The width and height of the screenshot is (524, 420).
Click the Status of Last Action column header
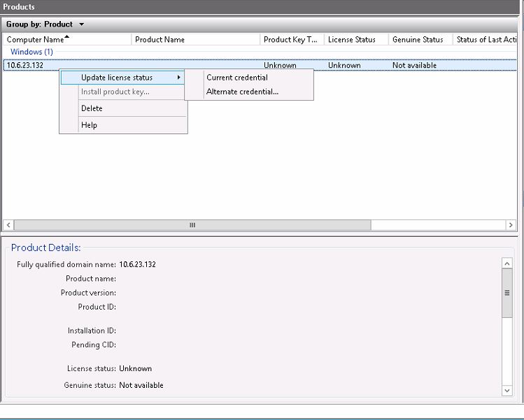486,40
